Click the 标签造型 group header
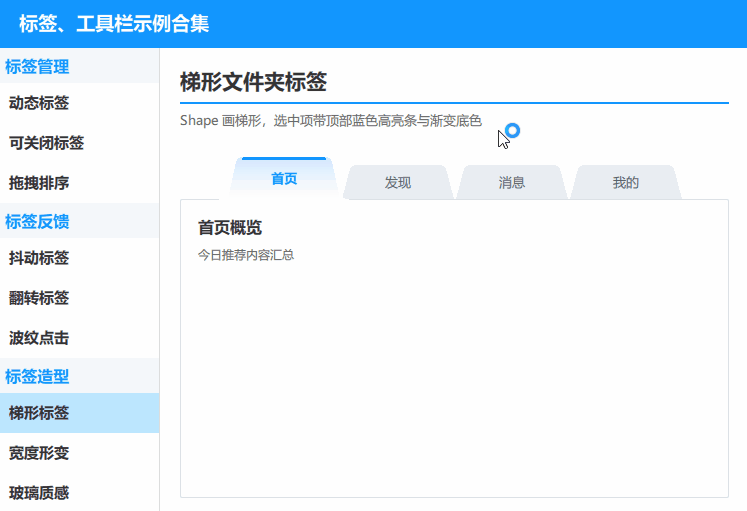This screenshot has height=511, width=747. (x=80, y=376)
